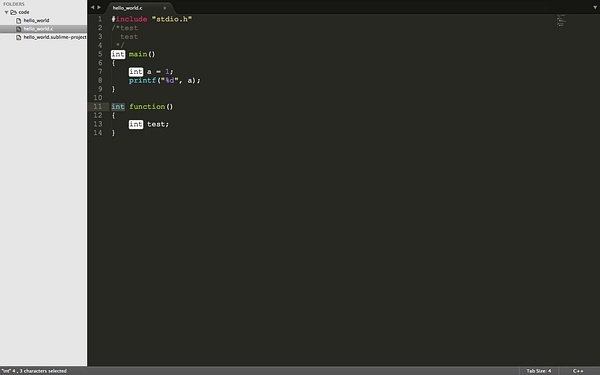The height and width of the screenshot is (375, 600).
Task: Click line number 1 in the gutter
Action: tap(100, 19)
